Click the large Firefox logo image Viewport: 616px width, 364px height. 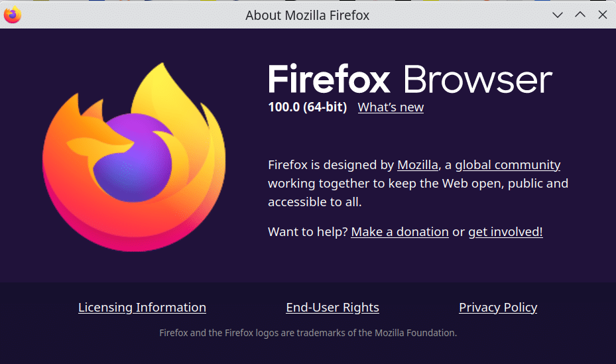tap(134, 157)
